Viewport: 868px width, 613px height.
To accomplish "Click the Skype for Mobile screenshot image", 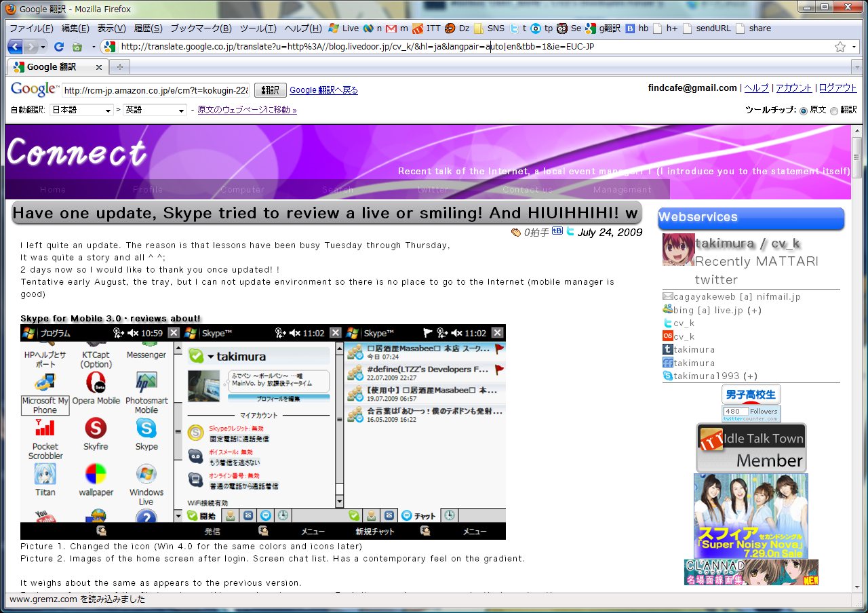I will point(263,432).
